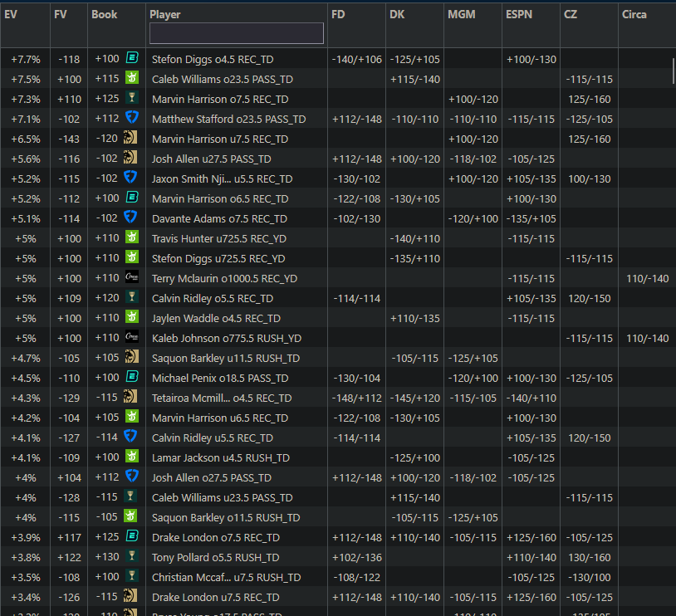Image resolution: width=676 pixels, height=616 pixels.
Task: Click ESPN Bet icon in Marvin Harrison o6.5 row
Action: click(132, 198)
